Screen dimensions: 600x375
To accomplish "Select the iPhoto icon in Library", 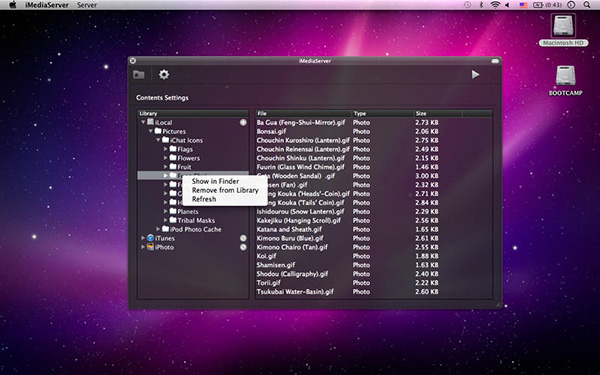I will (150, 247).
